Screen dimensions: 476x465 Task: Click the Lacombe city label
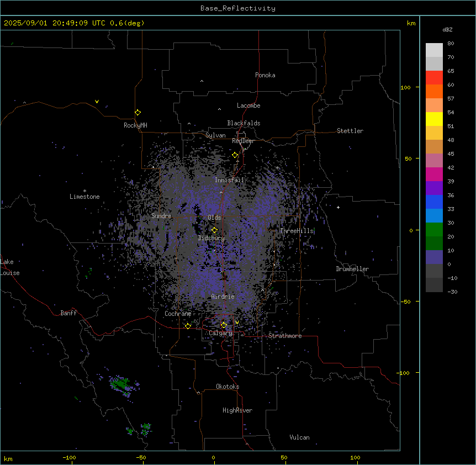pyautogui.click(x=248, y=105)
